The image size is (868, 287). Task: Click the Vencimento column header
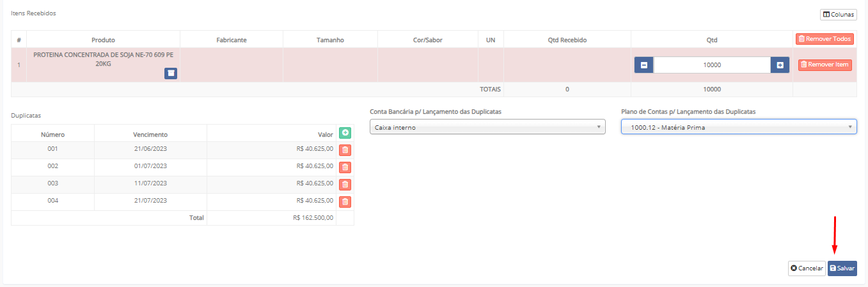pos(150,134)
